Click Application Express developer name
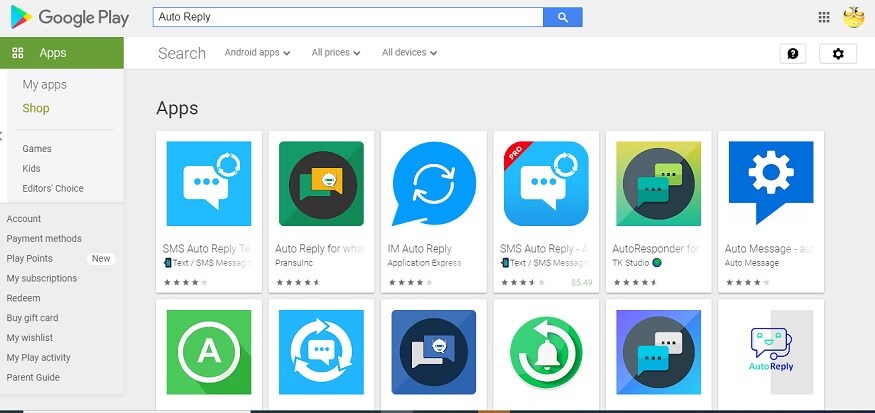Image resolution: width=875 pixels, height=413 pixels. coord(425,263)
